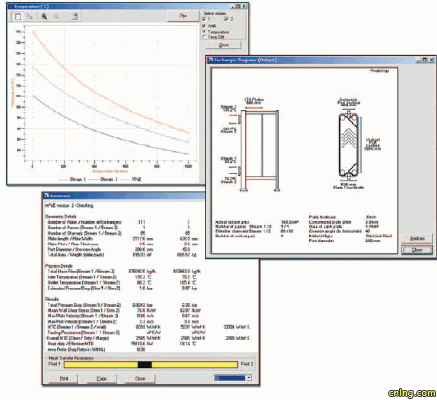Click the yellow Fluid 2 side of resistance bar
437x400 pixels.
[x=194, y=365]
